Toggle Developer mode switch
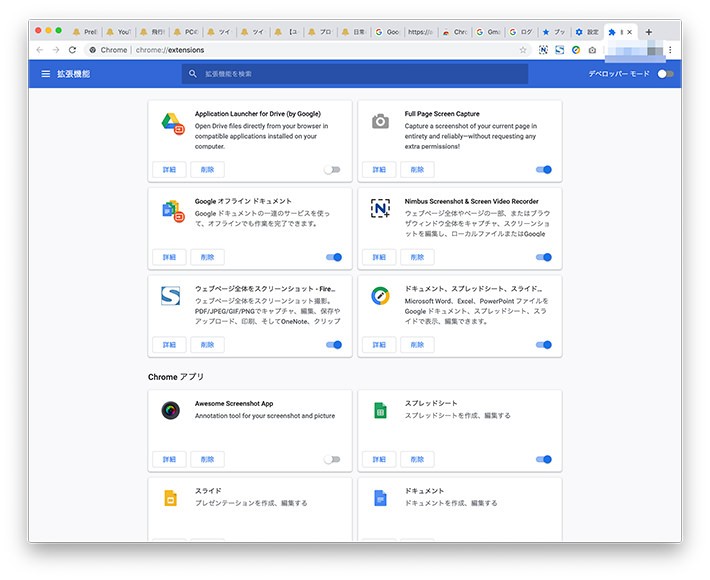Screen dimensions: 710x580 point(665,73)
